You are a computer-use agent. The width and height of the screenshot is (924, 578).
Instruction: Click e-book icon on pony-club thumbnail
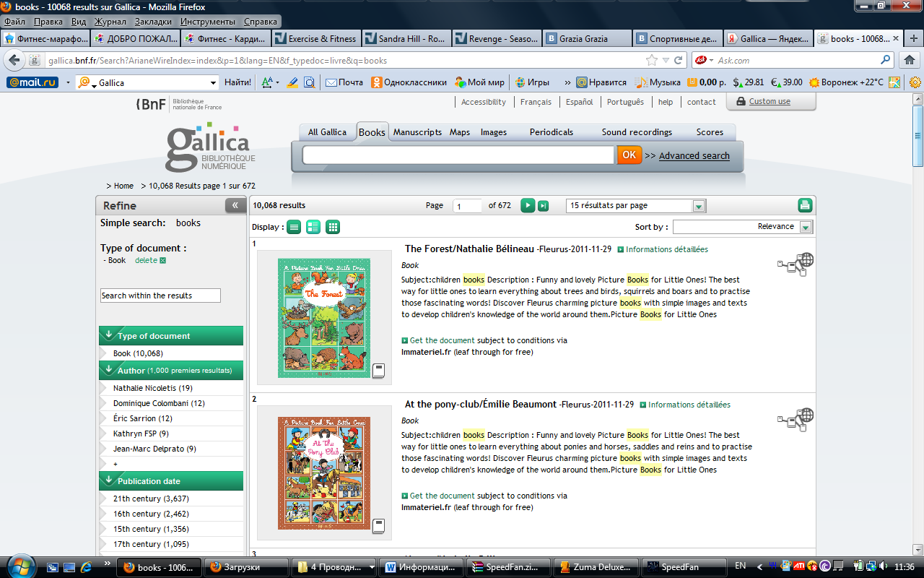point(379,526)
